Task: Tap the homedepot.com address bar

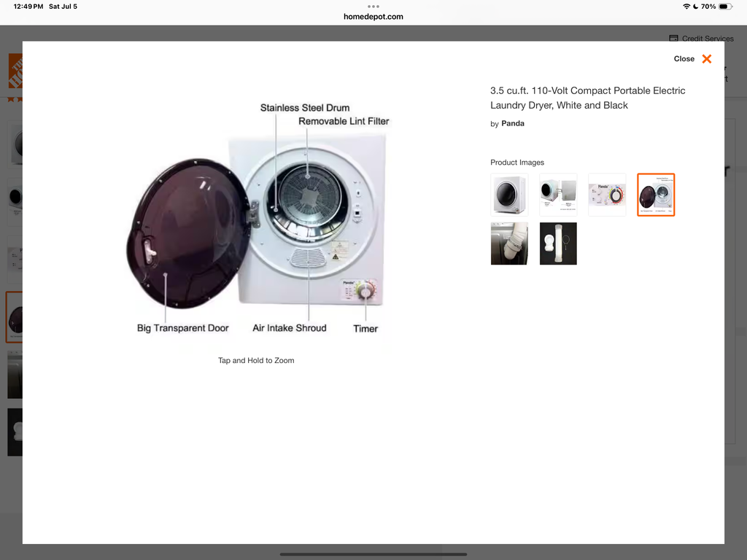Action: click(x=373, y=17)
